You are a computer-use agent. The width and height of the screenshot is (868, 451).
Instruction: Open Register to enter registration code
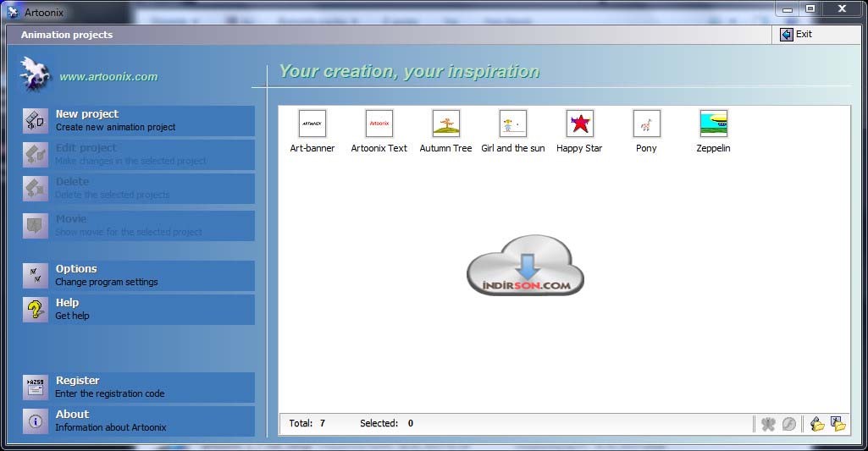(x=138, y=387)
